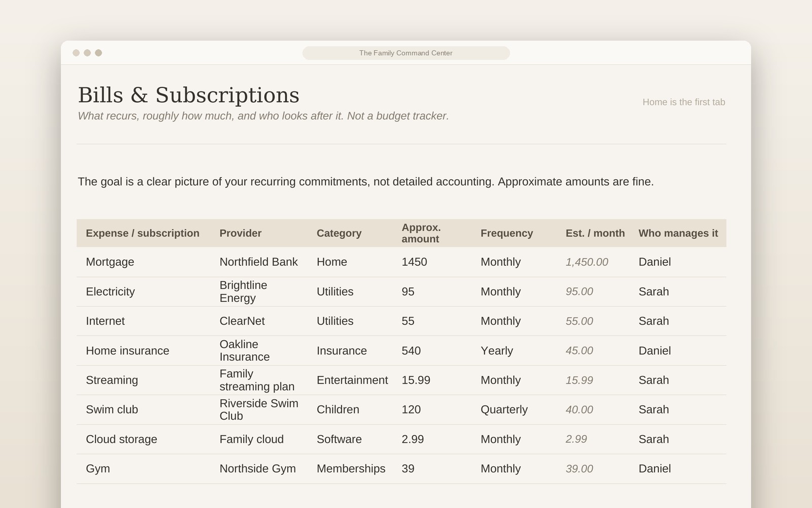Click The Family Command Center address bar
This screenshot has width=812, height=508.
click(406, 53)
